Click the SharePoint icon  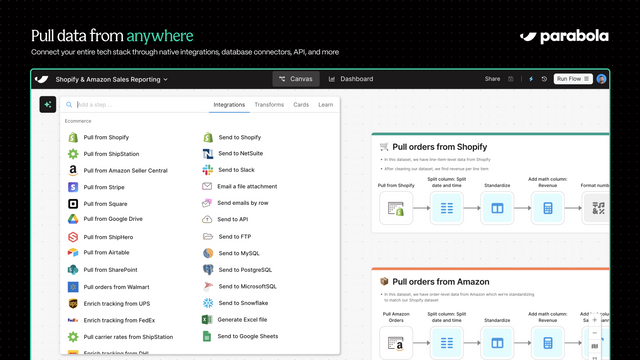[x=73, y=270]
